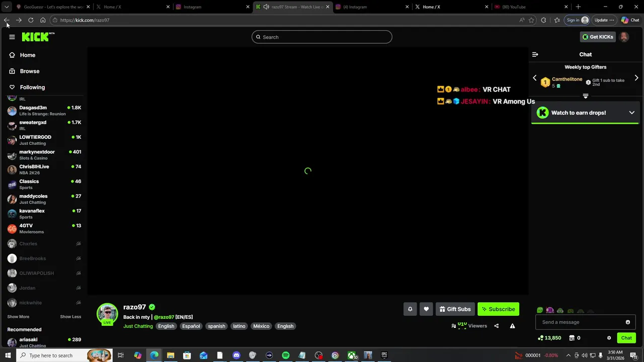The image size is (644, 362).
Task: Open offline channel BreeBrooks
Action: 44,258
